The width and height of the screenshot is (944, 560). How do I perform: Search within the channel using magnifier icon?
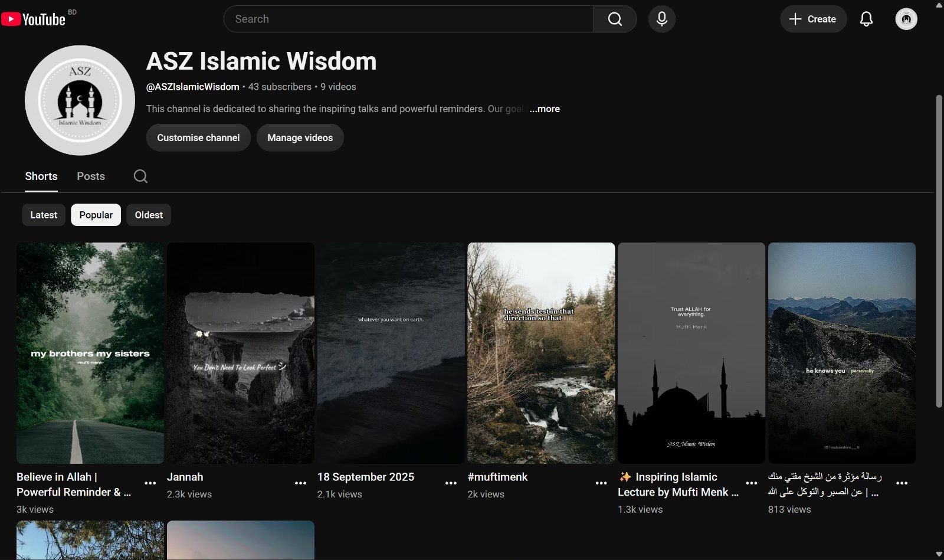tap(140, 176)
